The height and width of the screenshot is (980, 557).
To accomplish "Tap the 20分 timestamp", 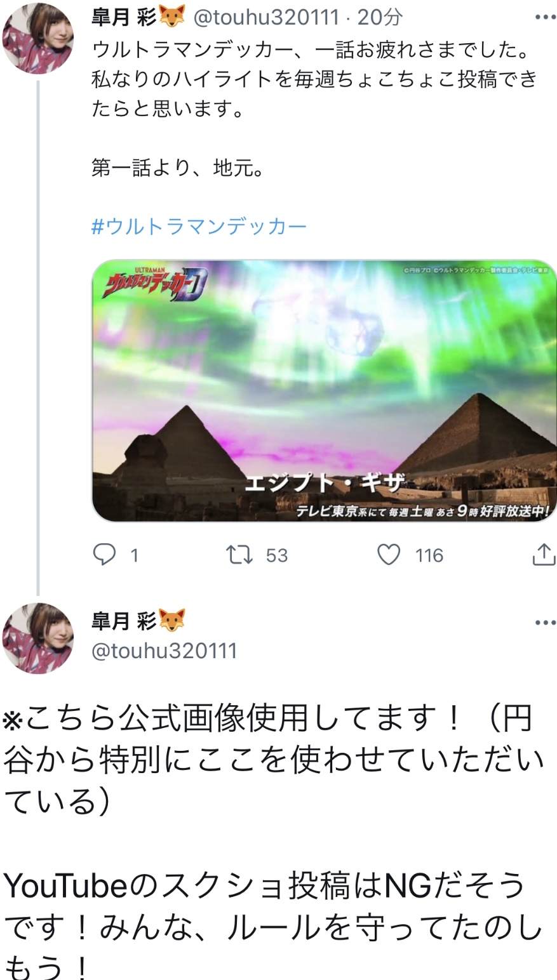I will click(380, 17).
